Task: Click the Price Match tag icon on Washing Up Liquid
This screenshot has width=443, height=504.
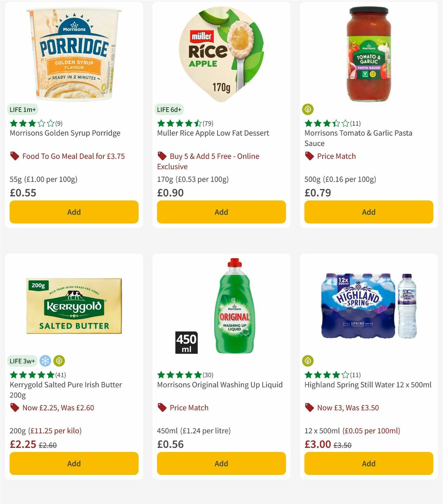Action: (162, 408)
